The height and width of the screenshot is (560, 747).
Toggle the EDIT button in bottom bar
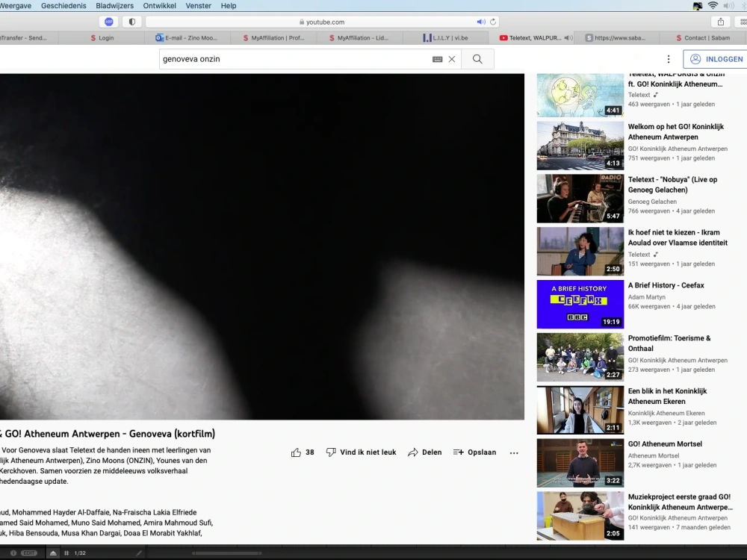[x=29, y=553]
